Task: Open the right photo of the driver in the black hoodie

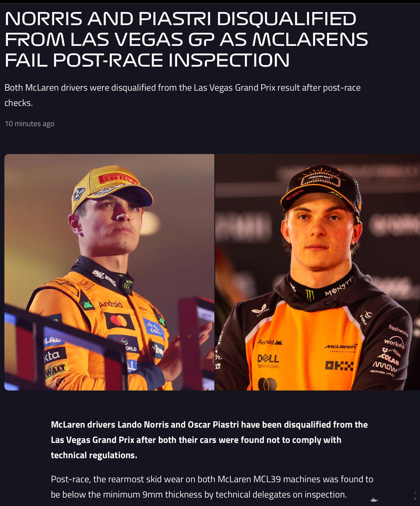Action: click(317, 272)
